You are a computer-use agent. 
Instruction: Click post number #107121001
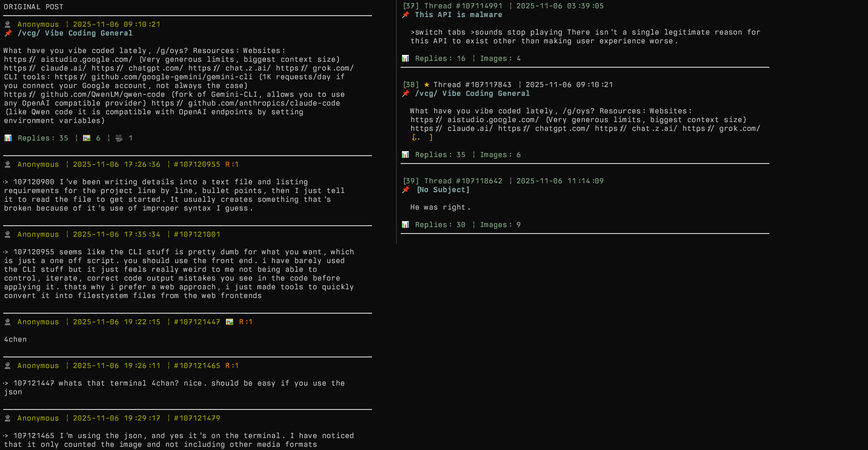[197, 234]
